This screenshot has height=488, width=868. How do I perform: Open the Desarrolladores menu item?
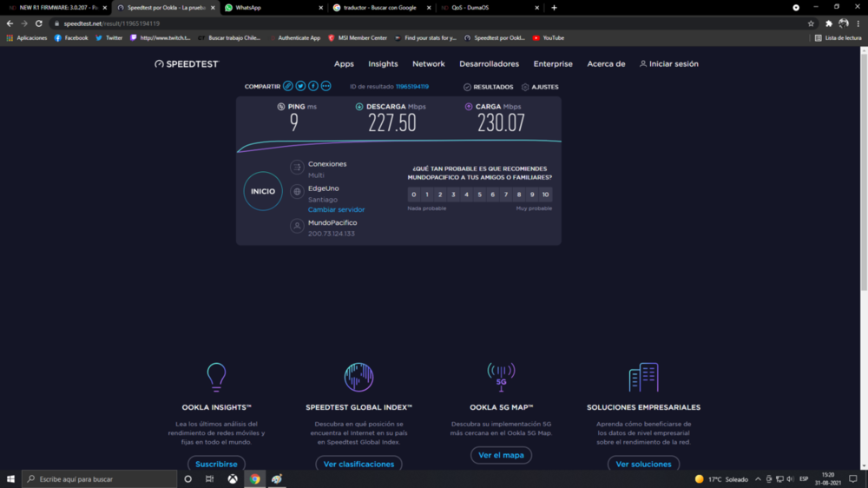[x=490, y=64]
